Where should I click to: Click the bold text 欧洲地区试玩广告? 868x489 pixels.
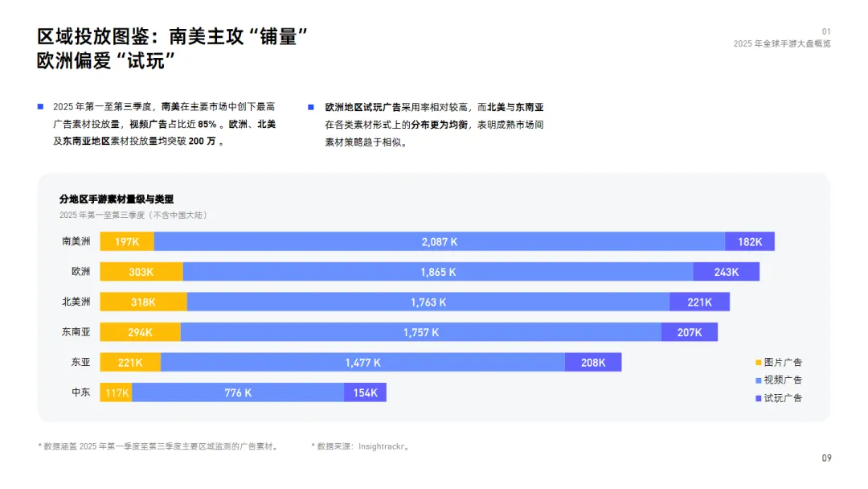363,108
